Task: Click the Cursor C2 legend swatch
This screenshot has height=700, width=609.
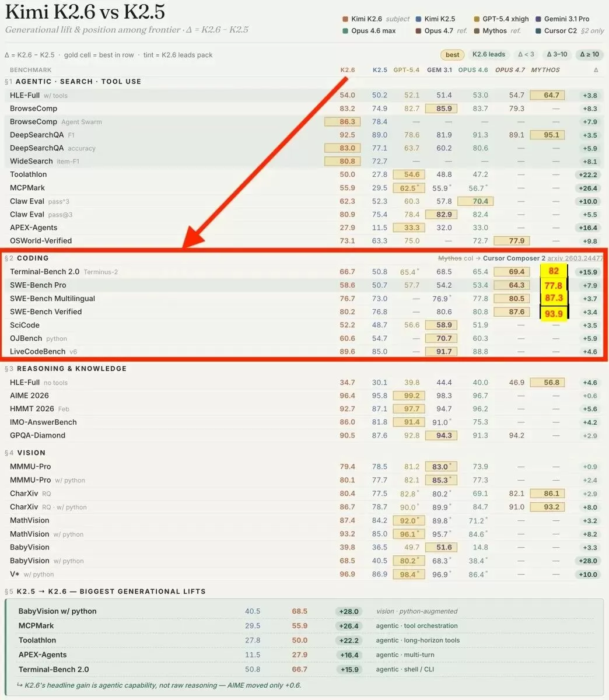Action: (538, 31)
